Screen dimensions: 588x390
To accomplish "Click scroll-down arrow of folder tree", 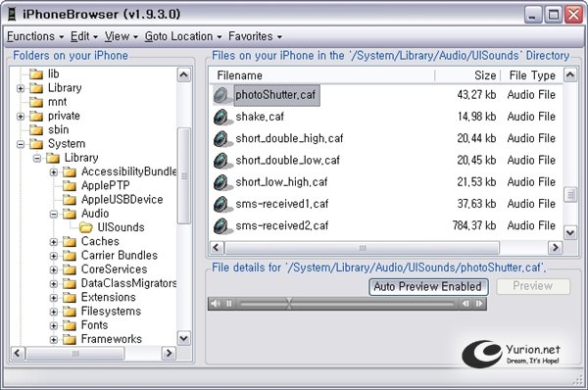I will point(184,339).
